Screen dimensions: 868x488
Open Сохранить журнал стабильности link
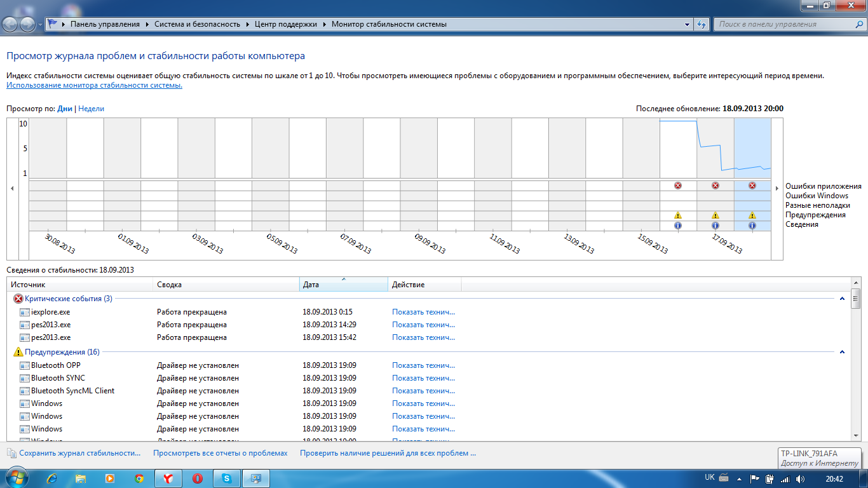coord(79,453)
